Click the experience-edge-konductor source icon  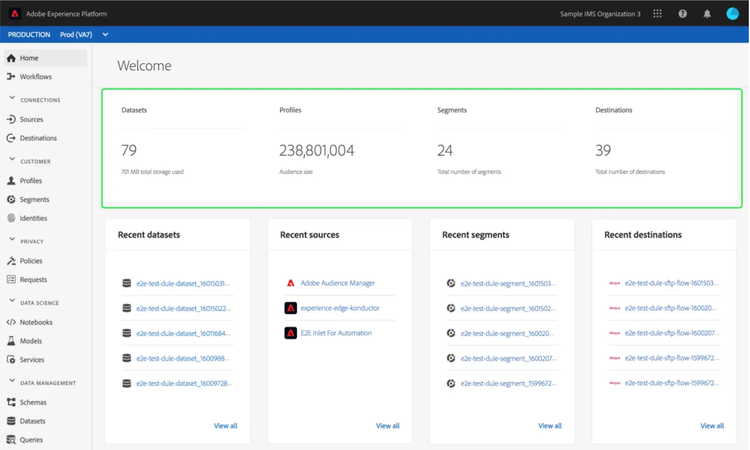coord(290,308)
